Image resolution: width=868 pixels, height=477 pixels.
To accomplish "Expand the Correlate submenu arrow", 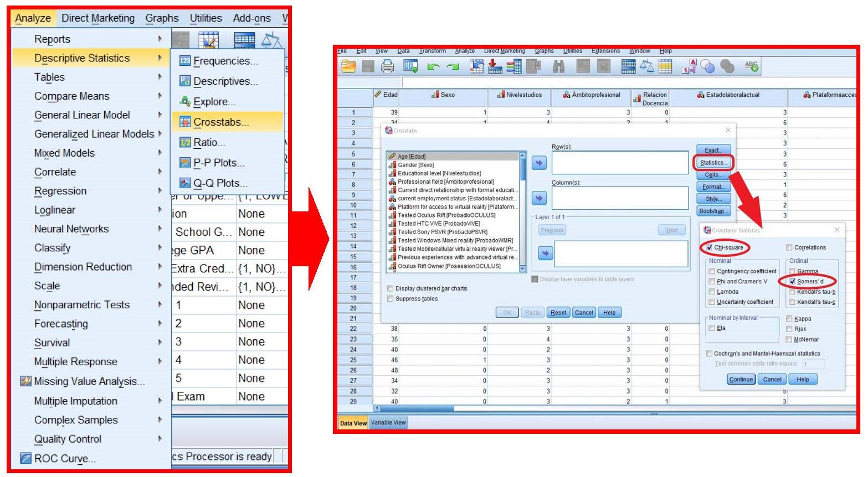I will pos(160,172).
